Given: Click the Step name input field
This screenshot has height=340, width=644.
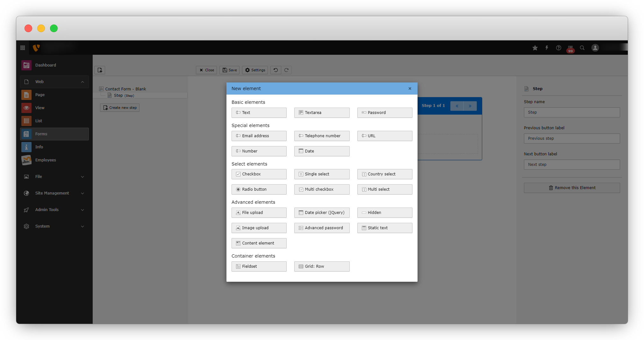Looking at the screenshot, I should 572,112.
